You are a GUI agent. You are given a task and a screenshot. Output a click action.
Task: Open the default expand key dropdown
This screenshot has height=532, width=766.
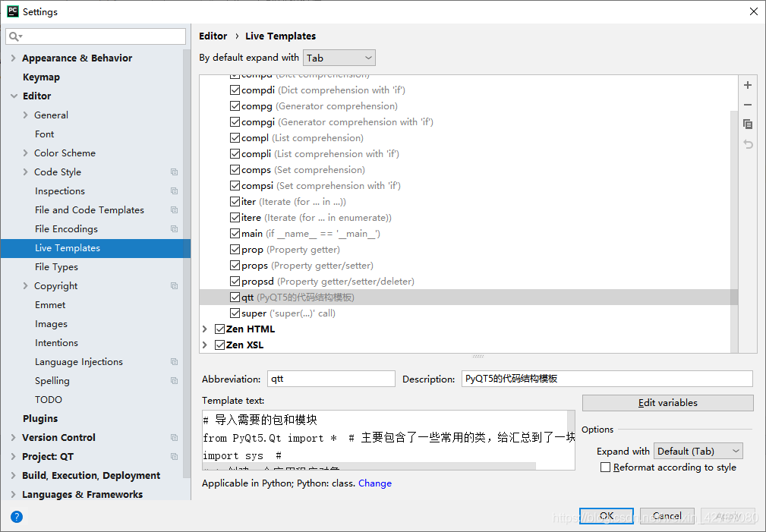click(339, 58)
